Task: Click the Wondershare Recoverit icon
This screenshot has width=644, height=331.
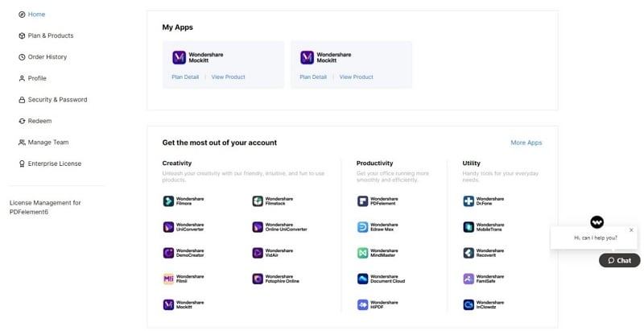Action: [x=469, y=253]
